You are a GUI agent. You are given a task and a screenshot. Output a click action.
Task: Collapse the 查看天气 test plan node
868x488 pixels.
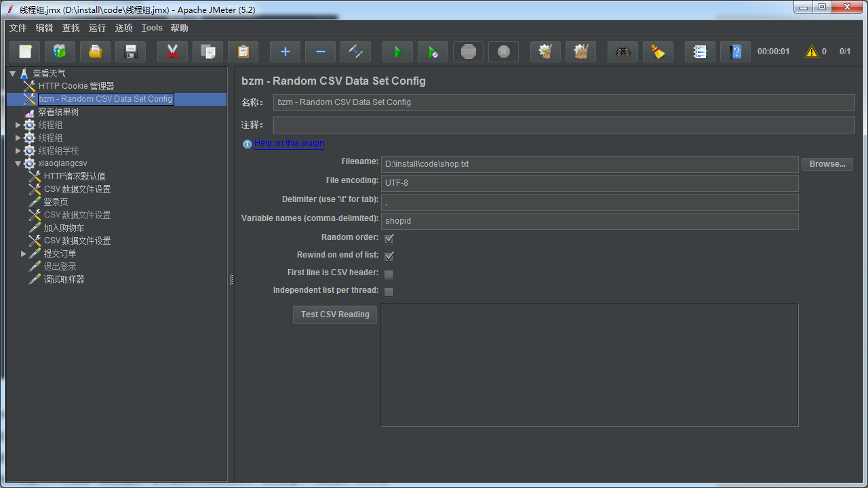coord(12,73)
